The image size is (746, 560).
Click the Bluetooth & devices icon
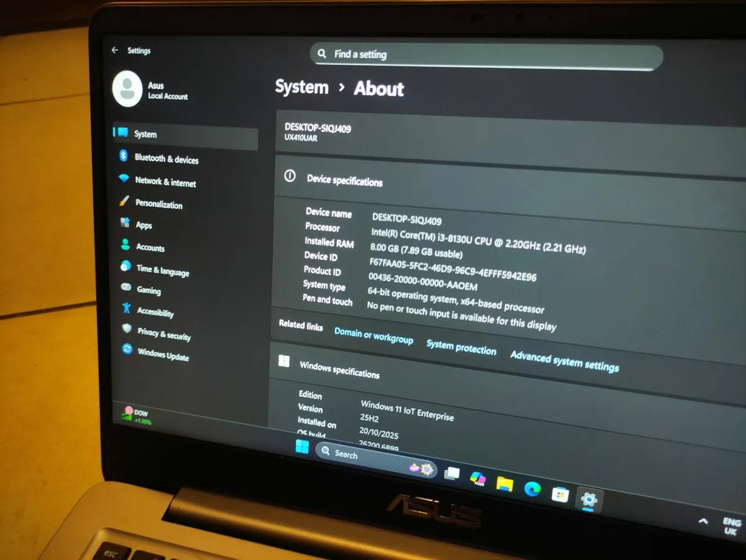click(x=123, y=156)
